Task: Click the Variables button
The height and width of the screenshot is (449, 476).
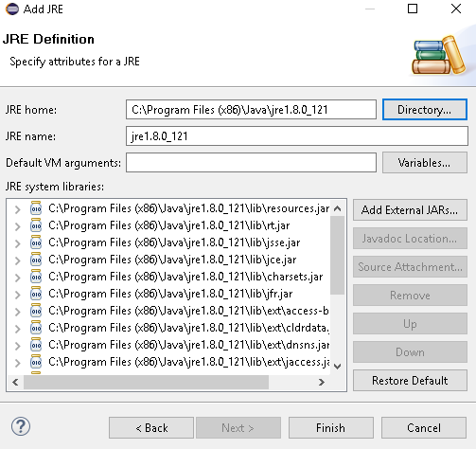Action: (x=425, y=163)
